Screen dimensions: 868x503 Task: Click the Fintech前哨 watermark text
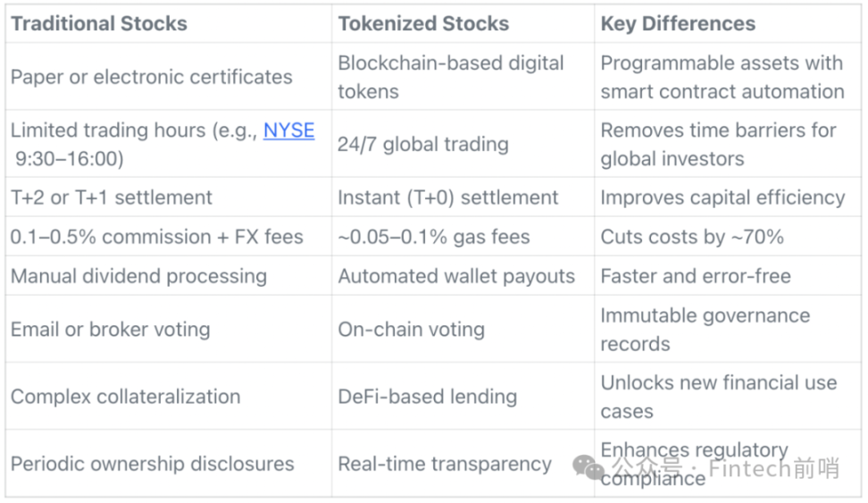tap(774, 468)
